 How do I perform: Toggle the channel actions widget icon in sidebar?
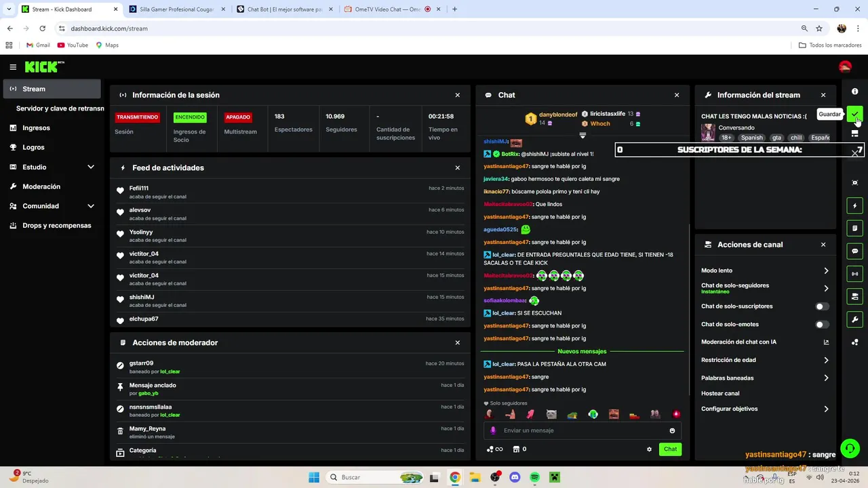click(x=854, y=297)
